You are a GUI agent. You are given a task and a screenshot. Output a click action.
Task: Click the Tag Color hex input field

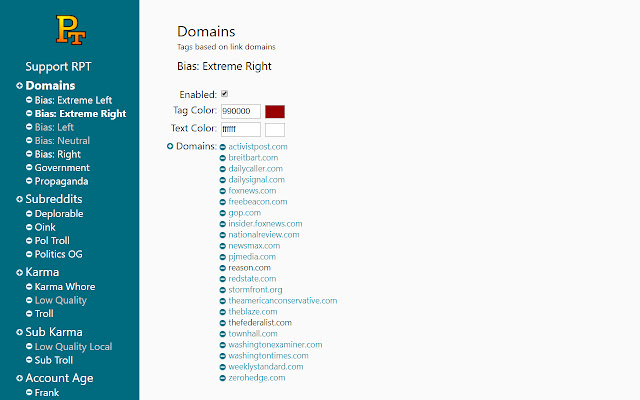point(241,111)
